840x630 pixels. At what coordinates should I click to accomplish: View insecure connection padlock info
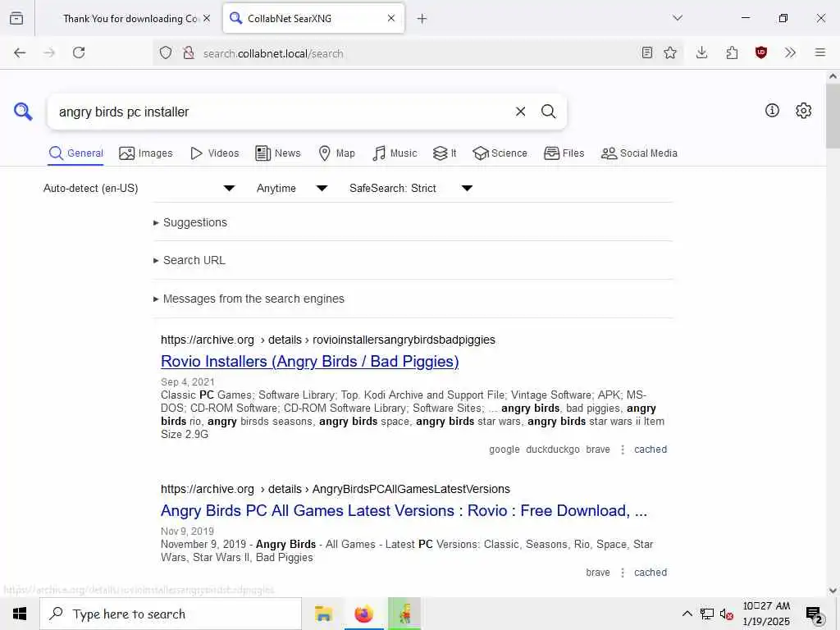188,53
